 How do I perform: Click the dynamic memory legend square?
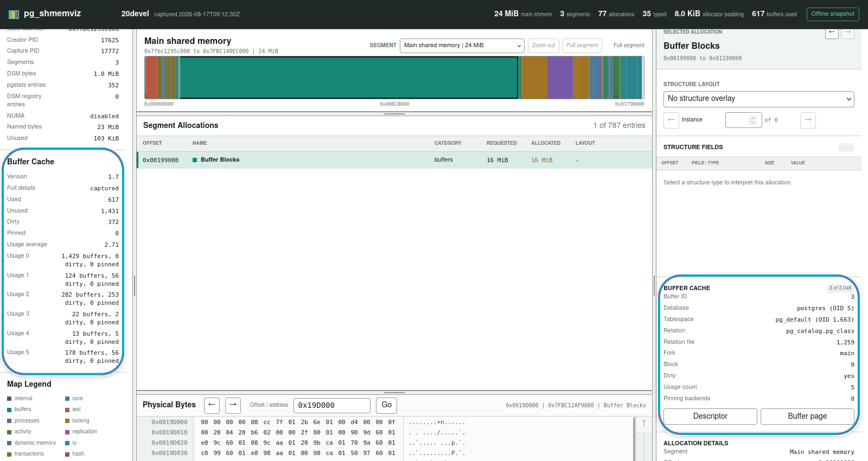click(x=9, y=443)
